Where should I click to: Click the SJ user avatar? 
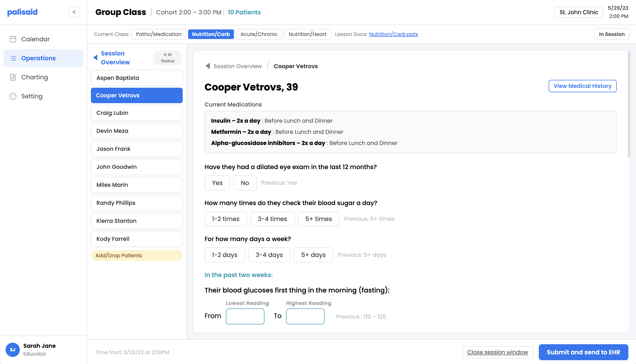[x=13, y=350]
